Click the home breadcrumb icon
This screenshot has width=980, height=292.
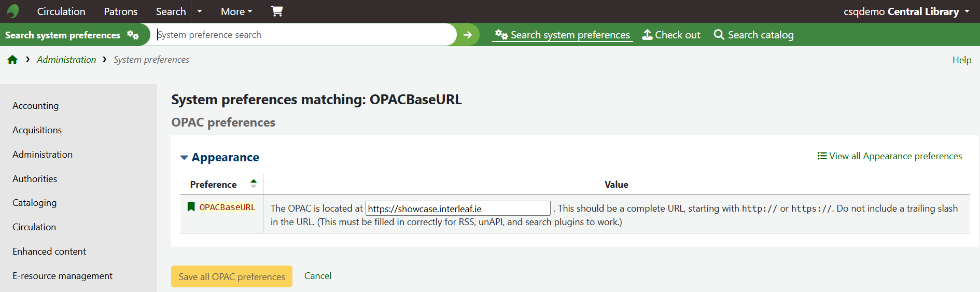[12, 60]
